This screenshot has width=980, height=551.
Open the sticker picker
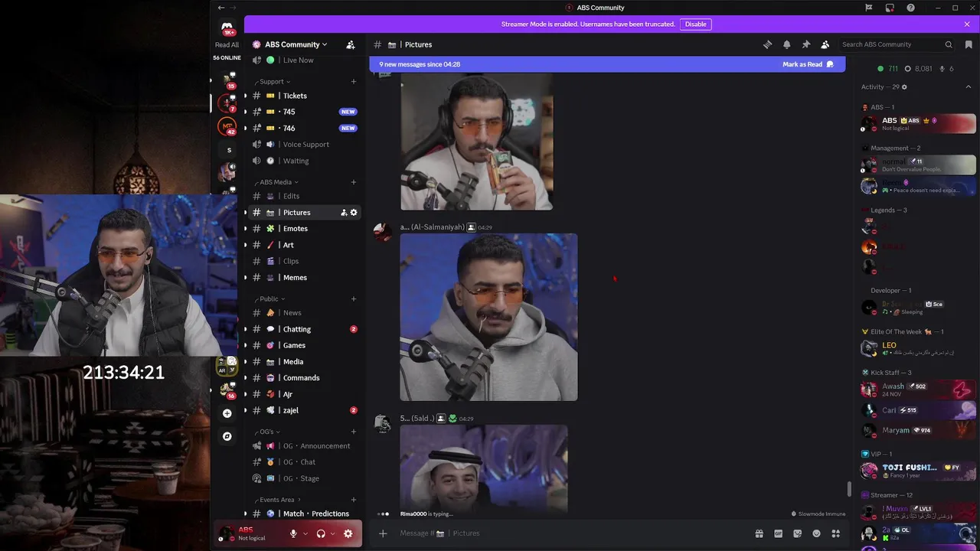(797, 533)
